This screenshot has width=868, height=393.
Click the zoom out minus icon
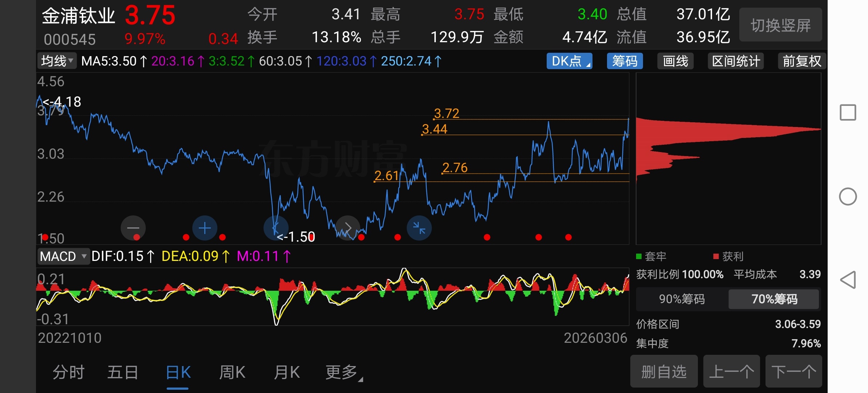tap(133, 228)
